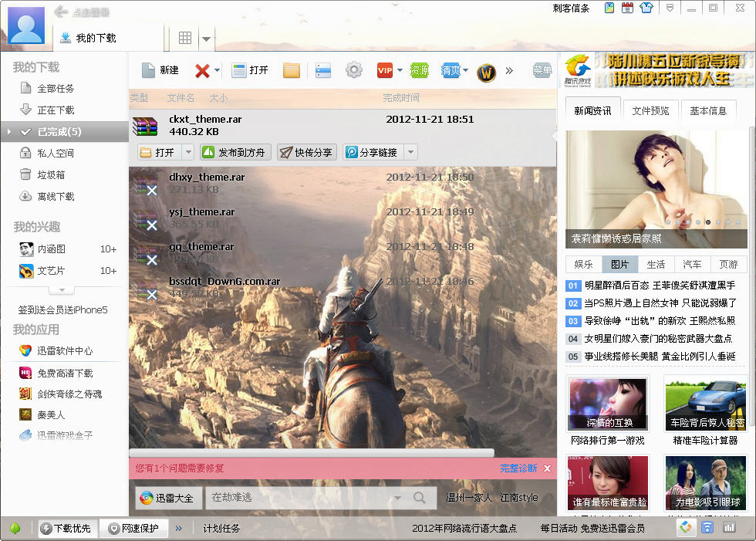Click the 打开 button under ckxt_theme.rar

159,152
